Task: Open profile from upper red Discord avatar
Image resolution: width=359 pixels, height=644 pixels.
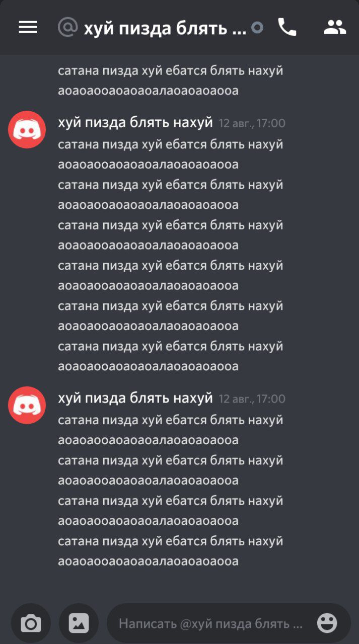Action: (x=27, y=129)
